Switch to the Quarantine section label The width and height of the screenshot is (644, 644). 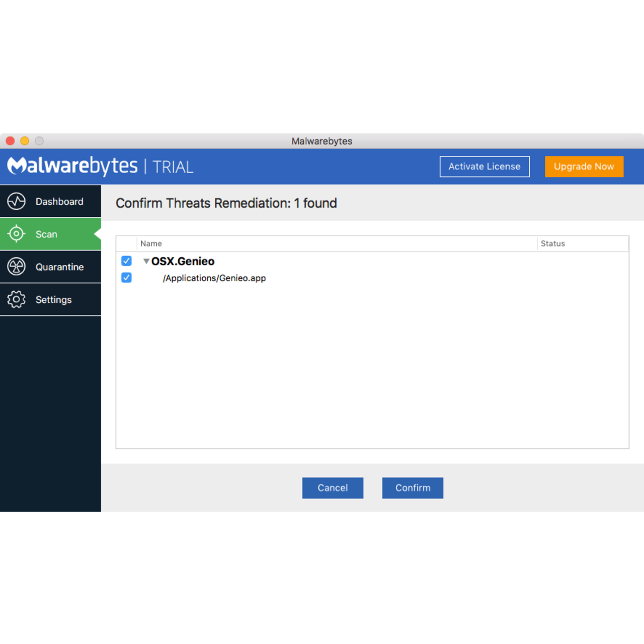coord(59,267)
